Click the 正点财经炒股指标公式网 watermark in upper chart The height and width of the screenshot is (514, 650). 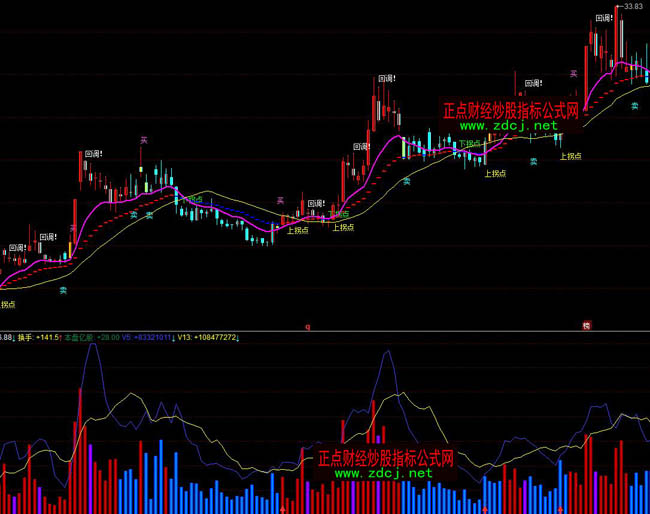click(511, 111)
